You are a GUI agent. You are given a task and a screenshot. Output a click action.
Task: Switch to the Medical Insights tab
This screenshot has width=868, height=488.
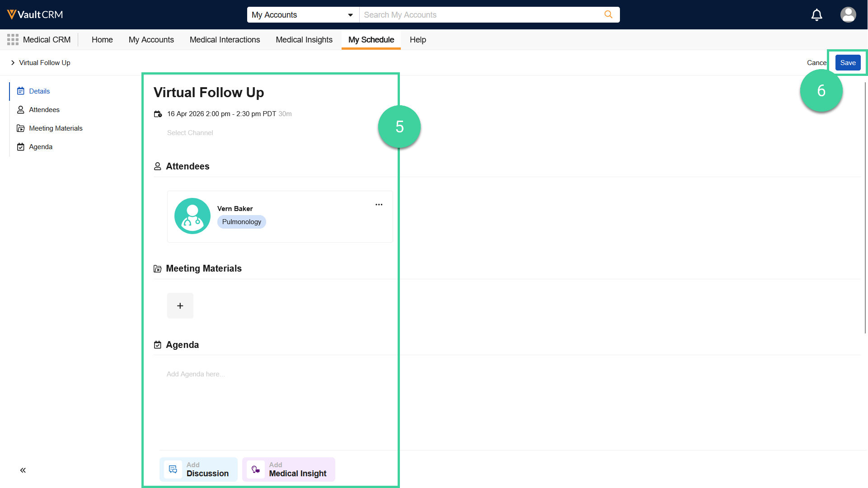[x=304, y=40]
